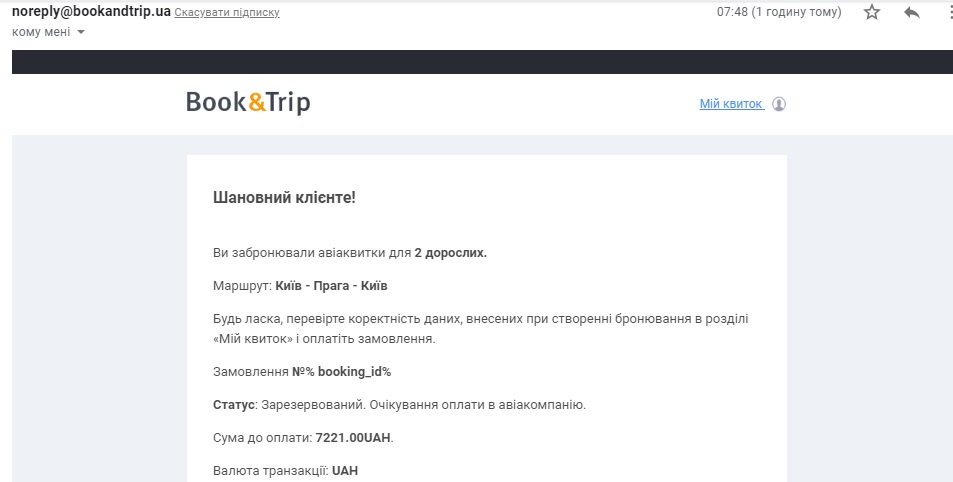Click the кому мені recipient text
The width and height of the screenshot is (953, 482).
41,32
